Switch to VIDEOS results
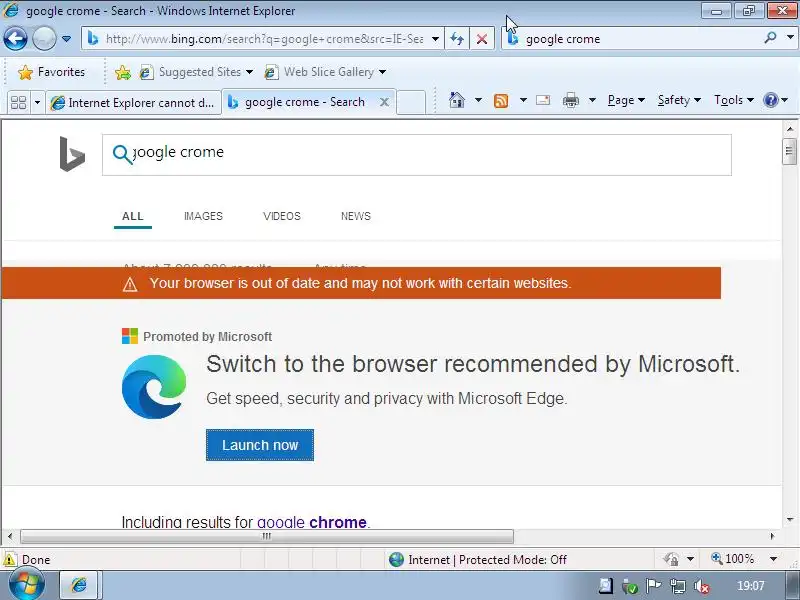800x600 pixels. click(x=282, y=216)
